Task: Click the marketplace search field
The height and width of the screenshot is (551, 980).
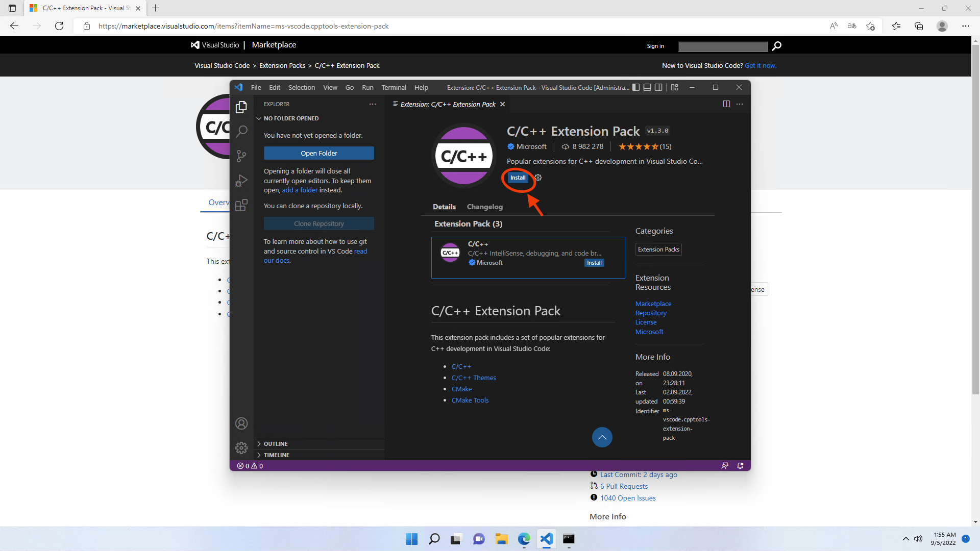Action: pyautogui.click(x=723, y=46)
